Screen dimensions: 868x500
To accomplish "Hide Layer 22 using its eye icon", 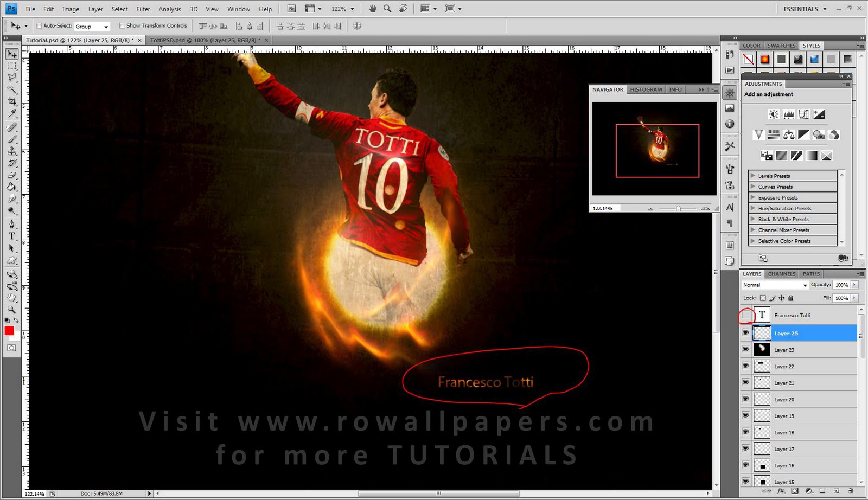I will [x=746, y=366].
